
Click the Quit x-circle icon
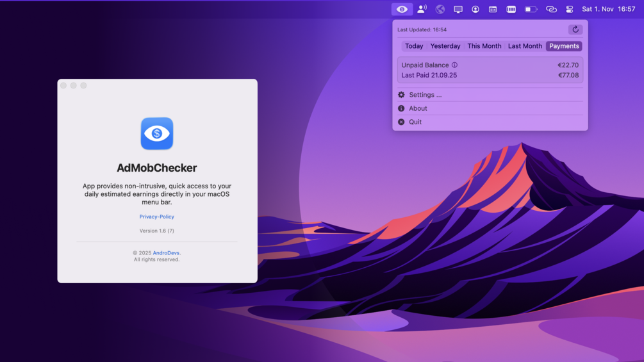click(401, 122)
